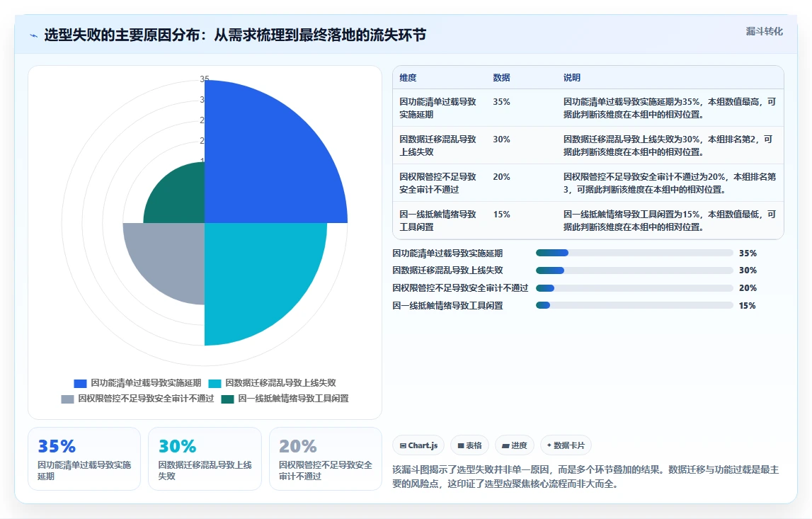Click the icon in the Chart.js tag

[403, 445]
